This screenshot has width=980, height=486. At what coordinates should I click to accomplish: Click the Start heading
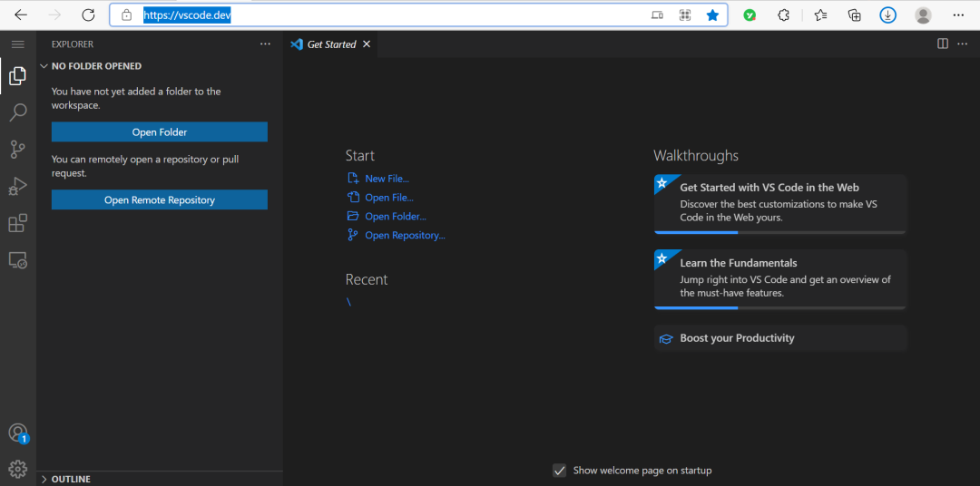[360, 155]
